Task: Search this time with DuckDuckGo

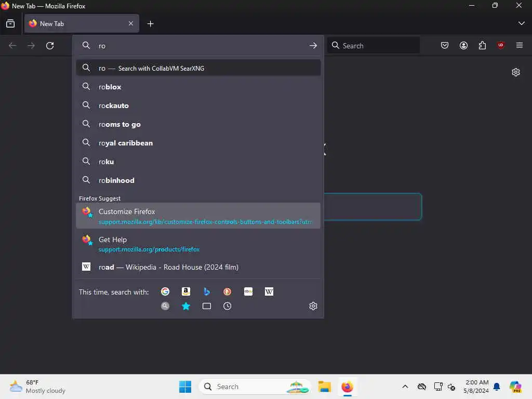Action: 228,291
